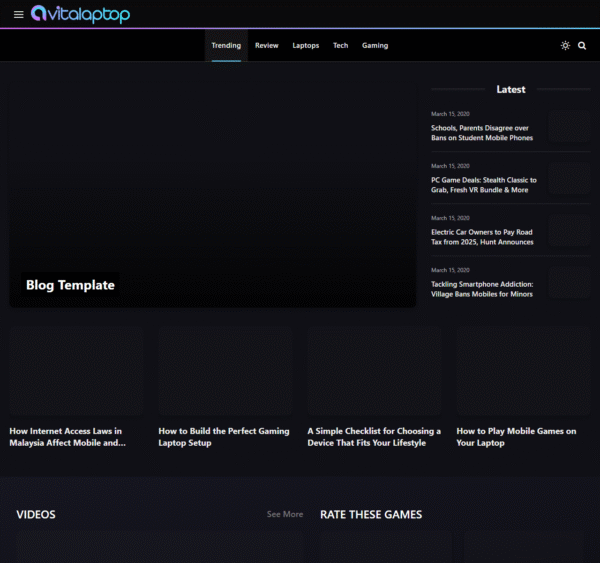This screenshot has height=563, width=600.
Task: Go to the Review menu item
Action: coord(266,46)
